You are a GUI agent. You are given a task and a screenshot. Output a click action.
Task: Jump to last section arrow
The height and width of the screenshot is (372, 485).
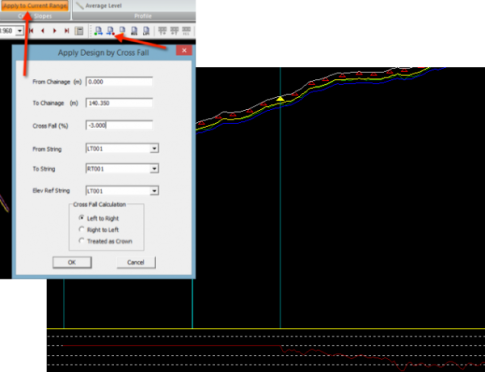point(67,31)
